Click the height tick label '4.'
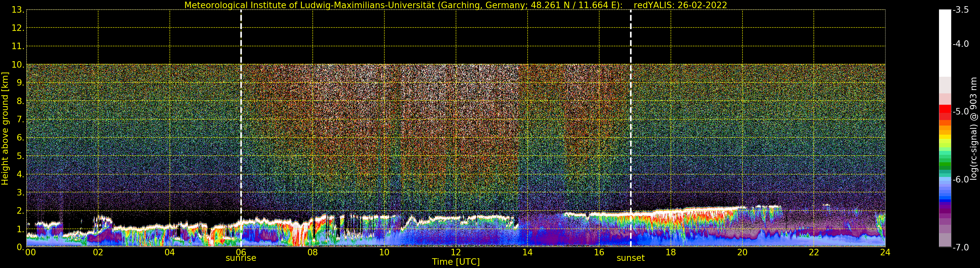Screen dimensions: 980x268 pyautogui.click(x=21, y=174)
